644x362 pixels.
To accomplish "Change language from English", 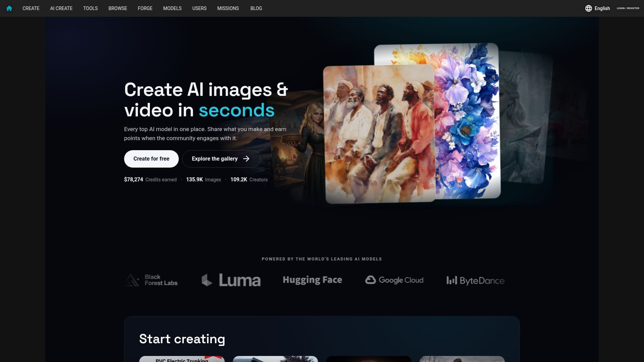I will (x=602, y=8).
